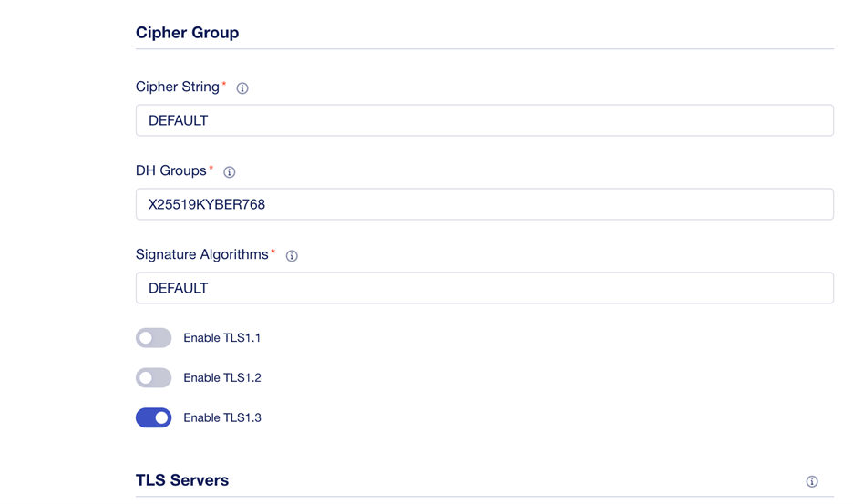853x504 pixels.
Task: Disable the Enable TLS1.3 switch
Action: [x=153, y=417]
